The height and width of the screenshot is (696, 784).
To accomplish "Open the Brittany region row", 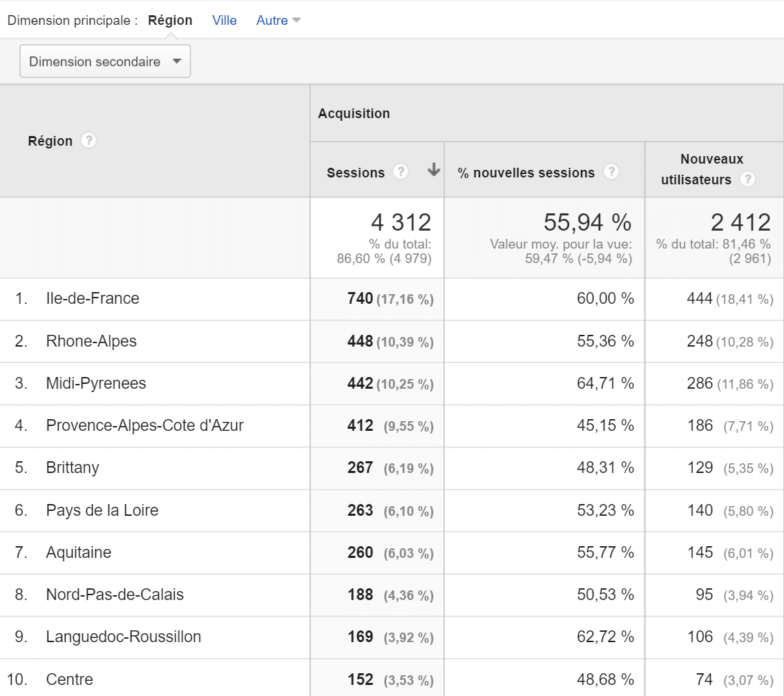I will [x=73, y=467].
